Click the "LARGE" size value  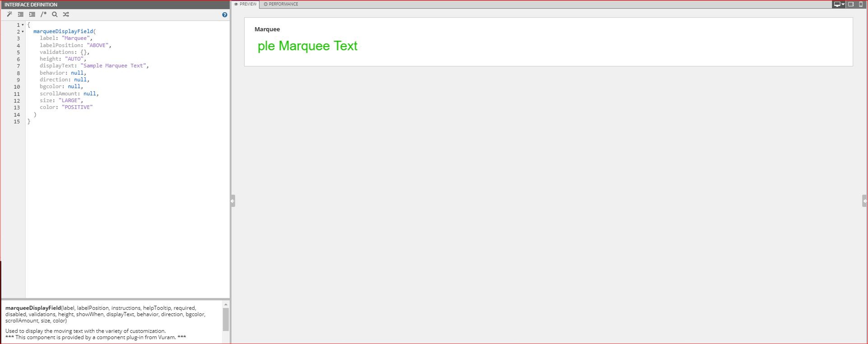coord(69,100)
